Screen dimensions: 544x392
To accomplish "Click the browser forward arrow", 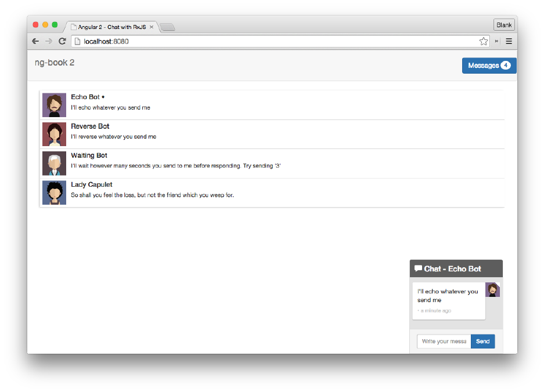I will click(x=49, y=41).
